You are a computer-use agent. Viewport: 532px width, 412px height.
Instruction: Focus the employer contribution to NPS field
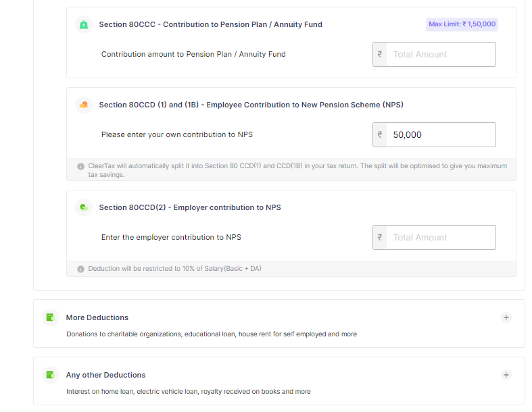pyautogui.click(x=434, y=237)
